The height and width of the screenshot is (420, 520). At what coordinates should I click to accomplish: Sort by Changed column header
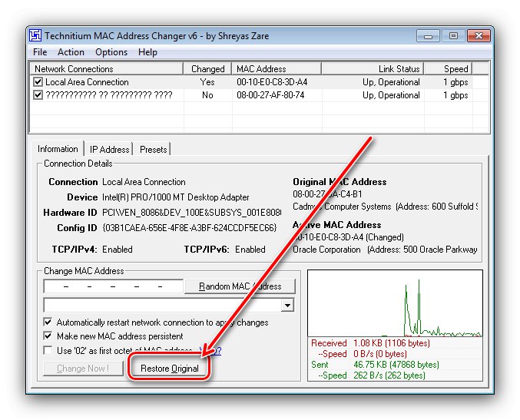coord(207,68)
